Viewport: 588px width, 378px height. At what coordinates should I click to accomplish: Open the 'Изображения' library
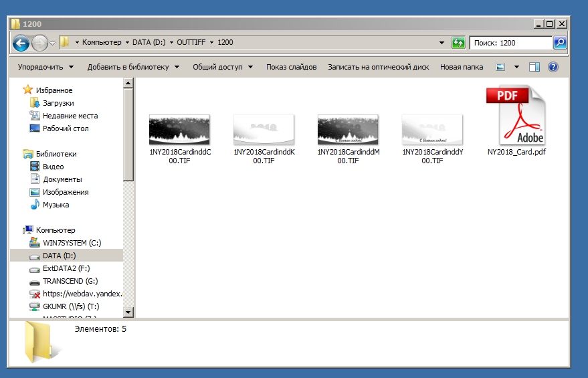click(59, 192)
